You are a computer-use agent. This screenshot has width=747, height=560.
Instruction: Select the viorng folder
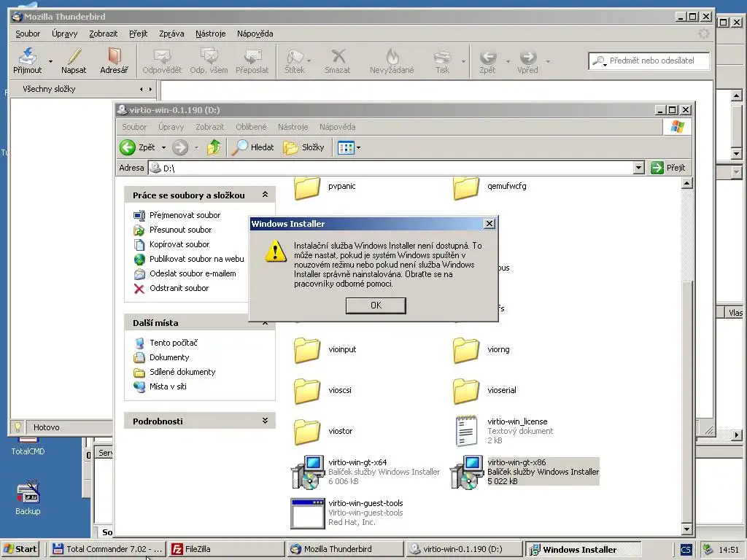click(x=481, y=349)
